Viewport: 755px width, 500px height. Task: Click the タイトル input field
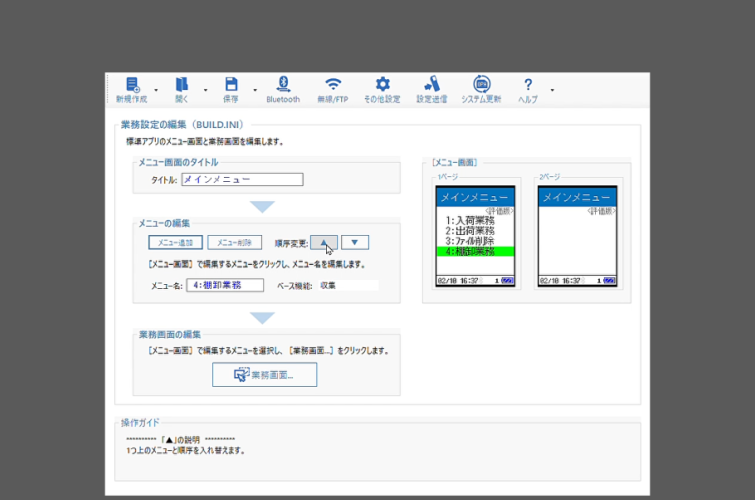click(241, 180)
